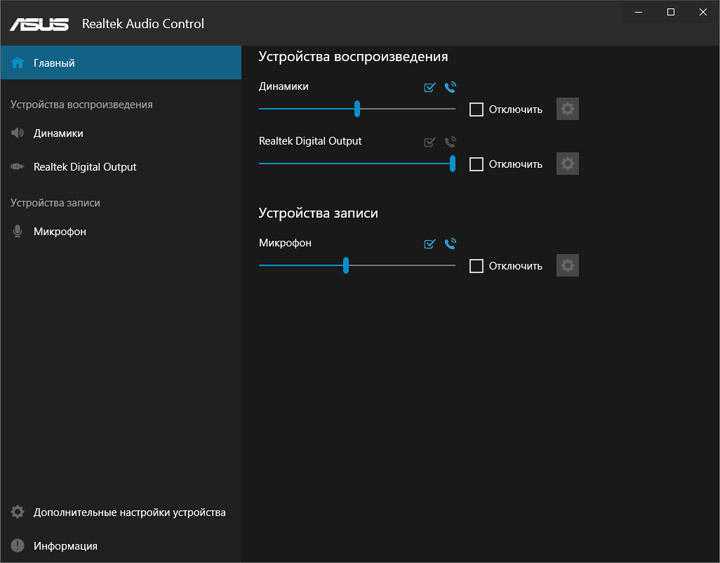Check Отключить for Динамики
This screenshot has width=720, height=563.
476,109
